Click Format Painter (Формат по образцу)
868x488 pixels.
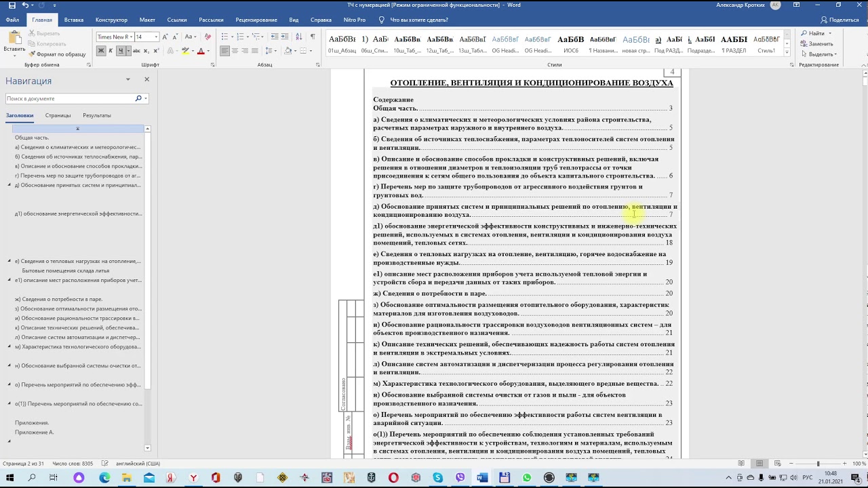57,54
